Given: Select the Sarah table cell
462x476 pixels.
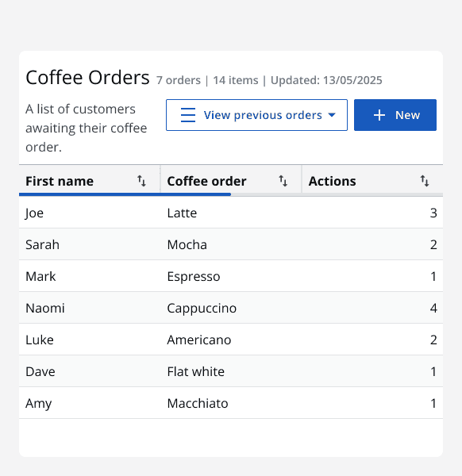Looking at the screenshot, I should 90,244.
